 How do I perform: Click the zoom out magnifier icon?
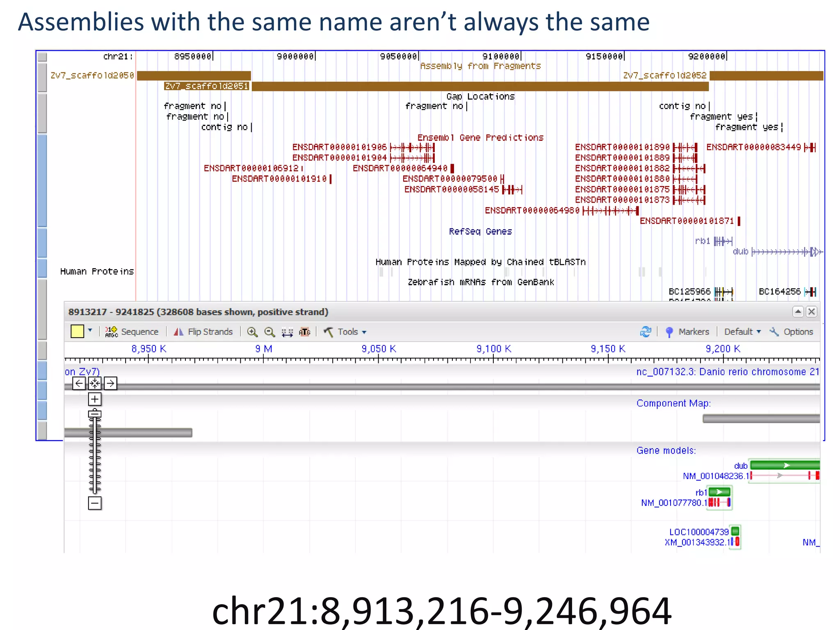[x=269, y=332]
